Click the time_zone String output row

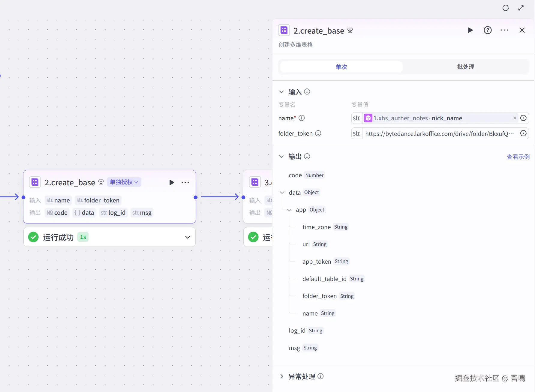coord(325,227)
